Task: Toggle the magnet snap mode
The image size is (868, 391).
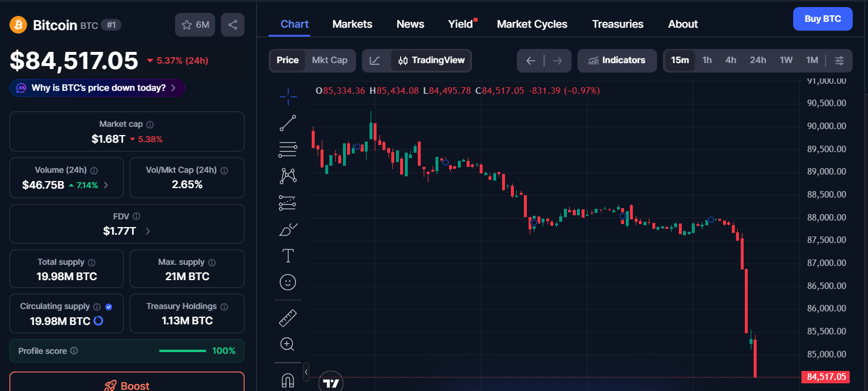Action: pos(288,380)
